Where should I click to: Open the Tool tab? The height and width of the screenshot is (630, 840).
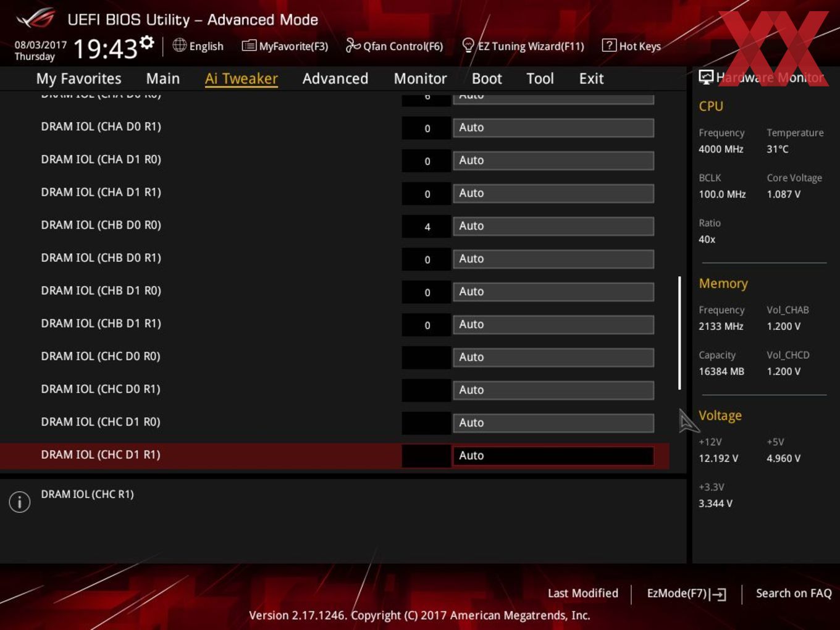tap(540, 78)
